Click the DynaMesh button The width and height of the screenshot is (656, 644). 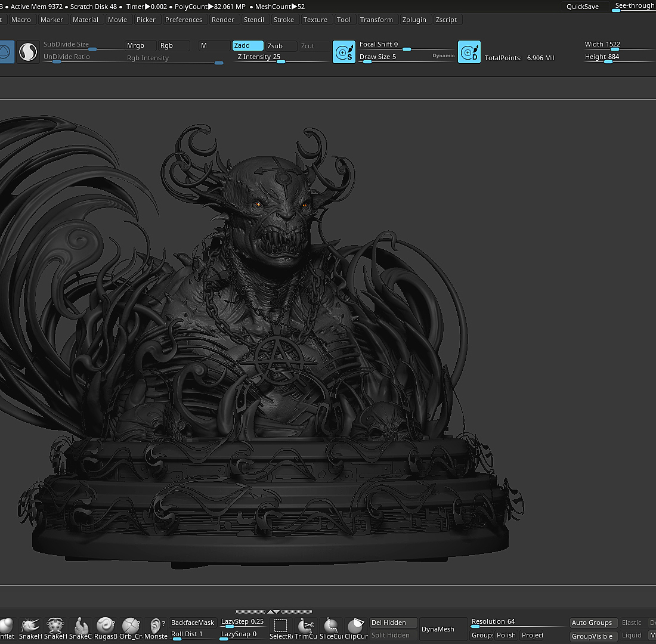[443, 629]
